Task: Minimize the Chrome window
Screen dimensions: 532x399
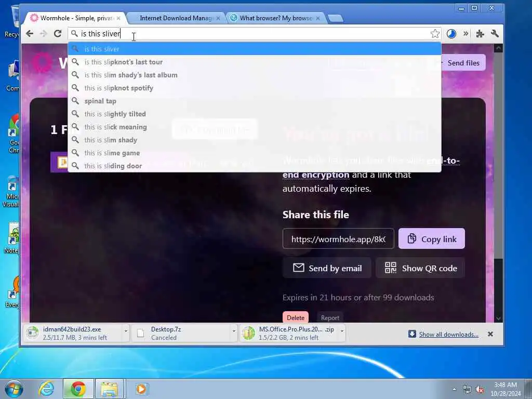Action: pos(461,8)
